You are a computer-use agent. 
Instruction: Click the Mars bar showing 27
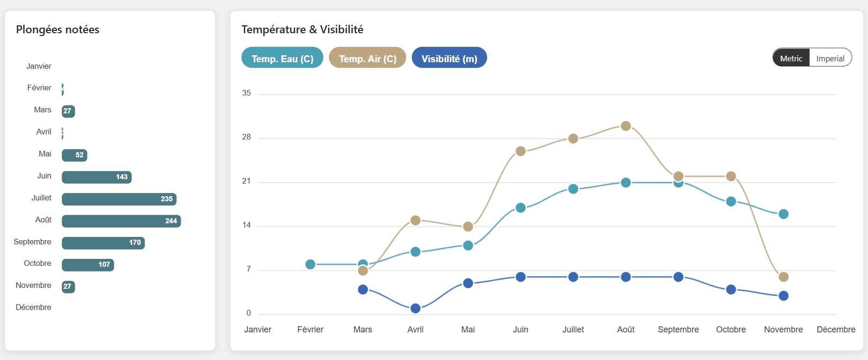pos(68,111)
